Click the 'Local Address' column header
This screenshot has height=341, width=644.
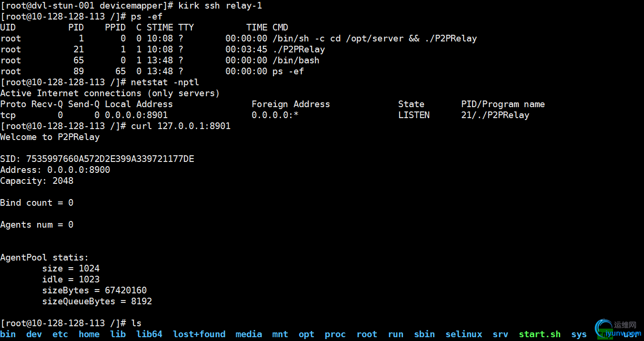[x=139, y=104]
